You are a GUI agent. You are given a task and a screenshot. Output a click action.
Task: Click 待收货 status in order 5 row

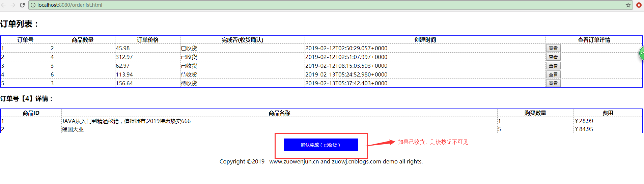click(189, 83)
